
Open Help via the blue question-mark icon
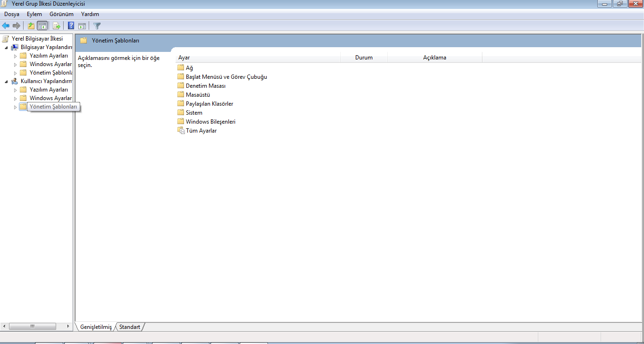pyautogui.click(x=71, y=26)
